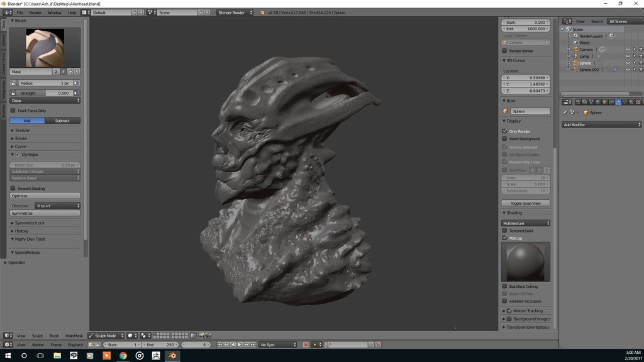Adjust the brush Strength slider
This screenshot has height=362, width=644.
coord(44,92)
